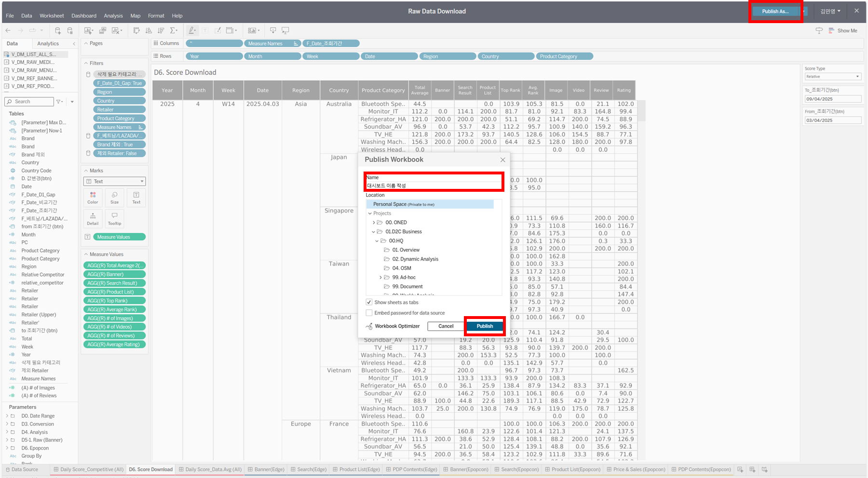
Task: Open the Show Me panel
Action: tap(842, 30)
